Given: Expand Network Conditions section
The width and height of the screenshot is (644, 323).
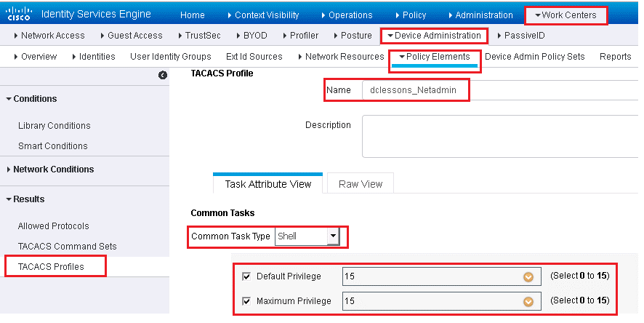Looking at the screenshot, I should pyautogui.click(x=50, y=170).
